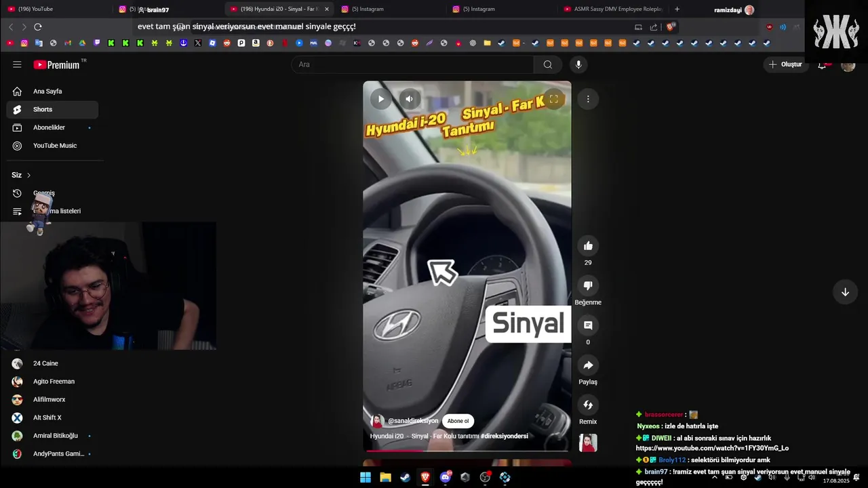Viewport: 868px width, 488px height.
Task: Enter fullscreen on the Short
Action: 553,99
